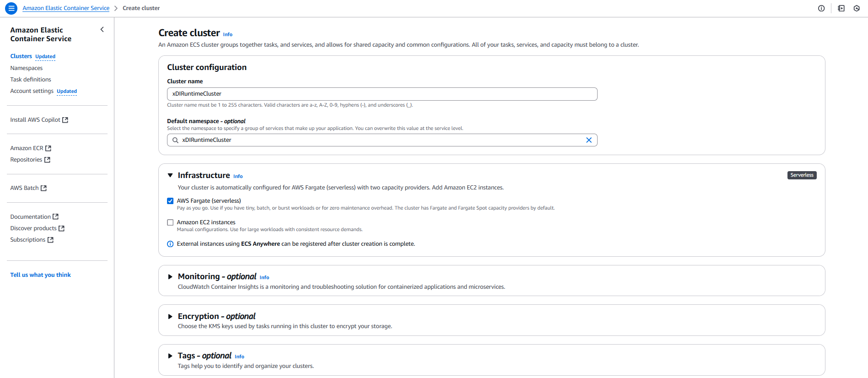The image size is (868, 378).
Task: Open Namespaces in the sidebar
Action: [x=27, y=68]
